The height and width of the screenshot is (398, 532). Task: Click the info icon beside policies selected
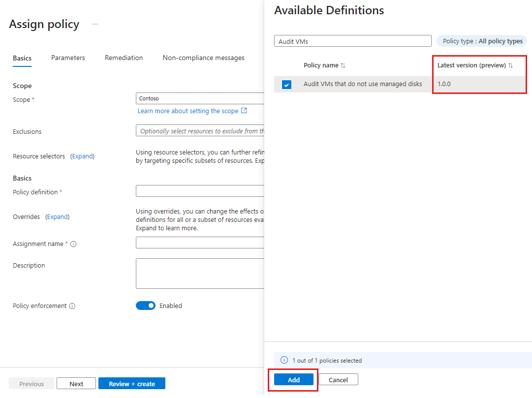pyautogui.click(x=284, y=360)
